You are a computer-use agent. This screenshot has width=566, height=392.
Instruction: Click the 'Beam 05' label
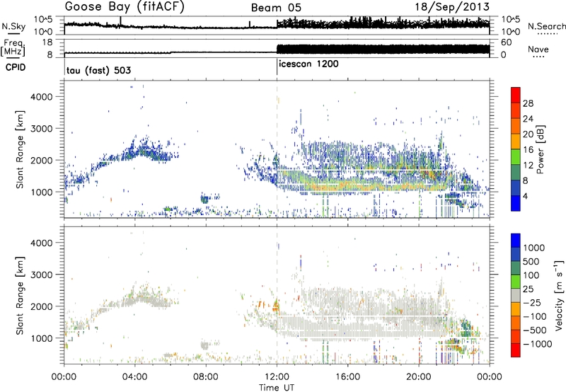click(276, 8)
